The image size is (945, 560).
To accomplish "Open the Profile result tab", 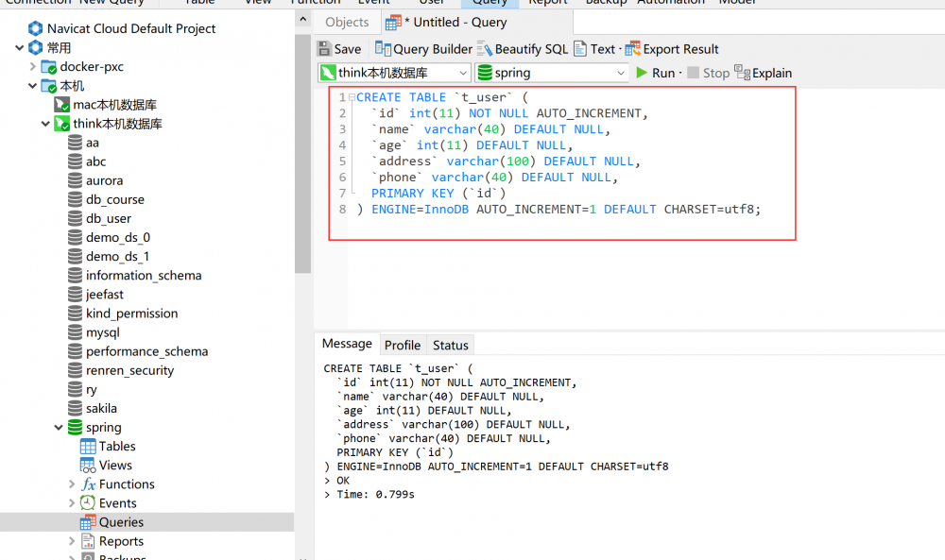I will click(x=403, y=345).
